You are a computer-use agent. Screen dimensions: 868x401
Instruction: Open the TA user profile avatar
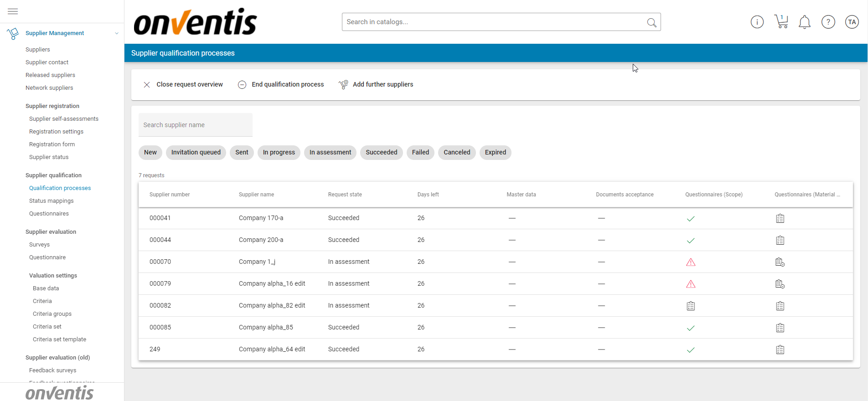click(852, 22)
